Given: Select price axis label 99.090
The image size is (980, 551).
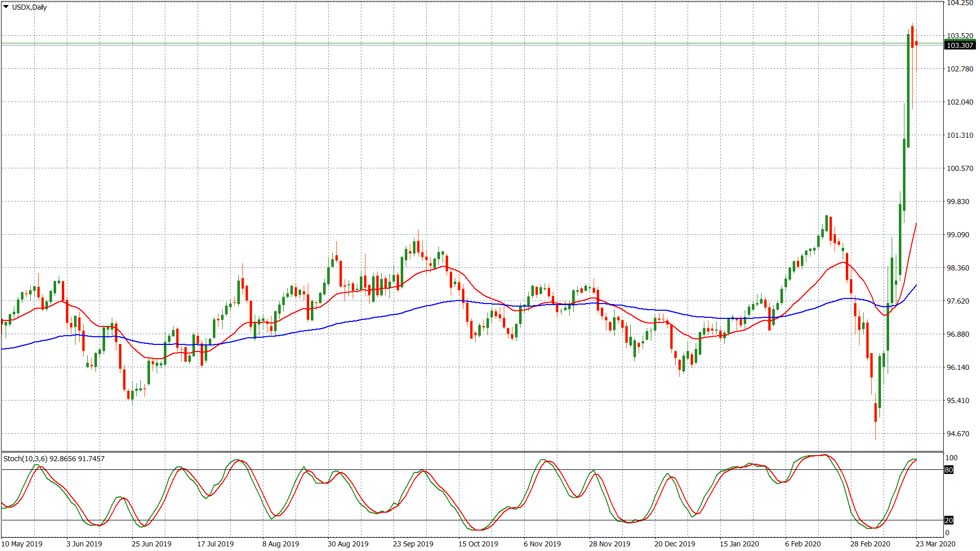Looking at the screenshot, I should (958, 235).
